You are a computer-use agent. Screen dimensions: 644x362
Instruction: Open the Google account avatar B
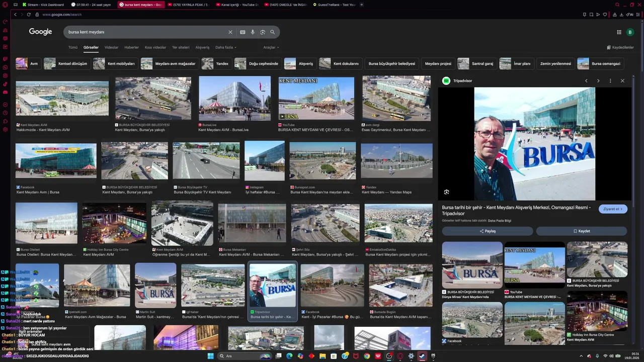(630, 32)
